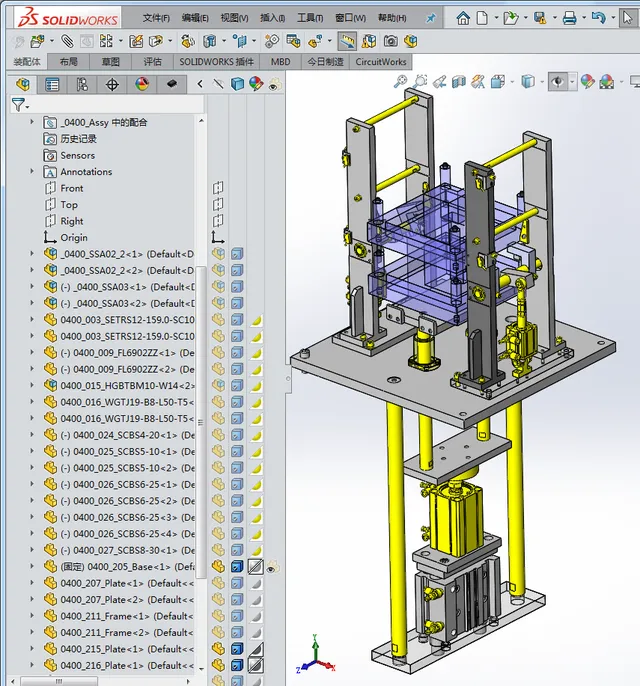Expand the 0400_211_Frame<1> component

32,616
